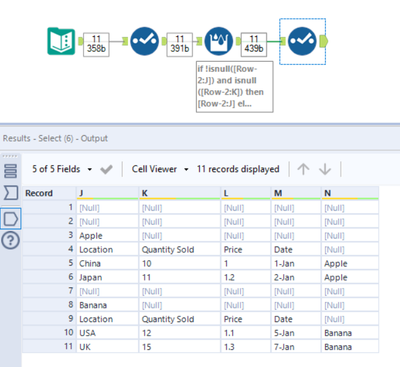Viewport: 400px width, 367px height.
Task: Click the output anchor of last Select tool
Action: (x=323, y=41)
